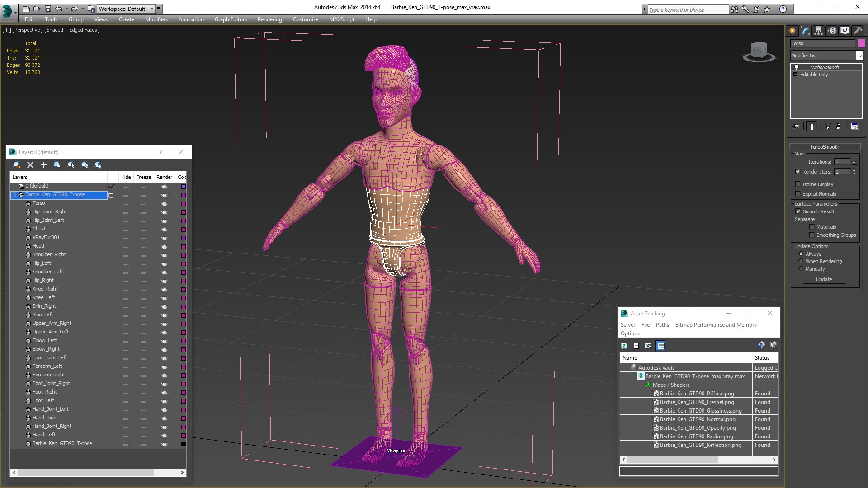Open redo history dropdown arrow
Viewport: 868px width, 488px height.
(x=83, y=9)
